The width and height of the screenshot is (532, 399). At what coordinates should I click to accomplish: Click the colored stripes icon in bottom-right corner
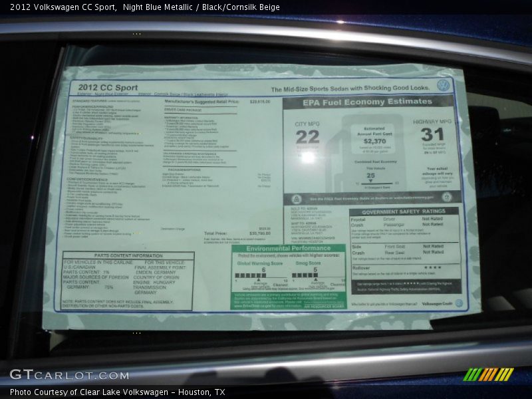(x=488, y=374)
